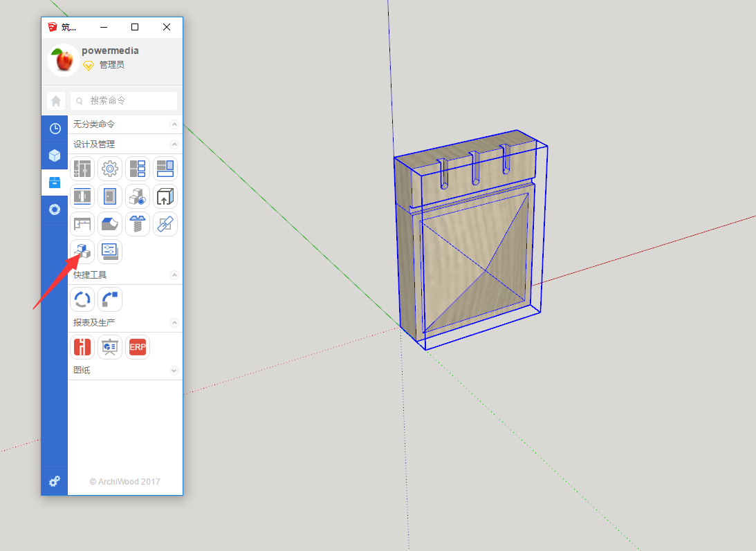Open settings via bottom gears icon

55,480
